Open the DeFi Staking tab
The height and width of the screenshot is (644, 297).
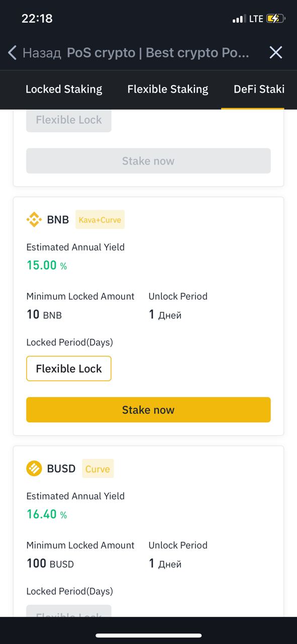(x=259, y=89)
